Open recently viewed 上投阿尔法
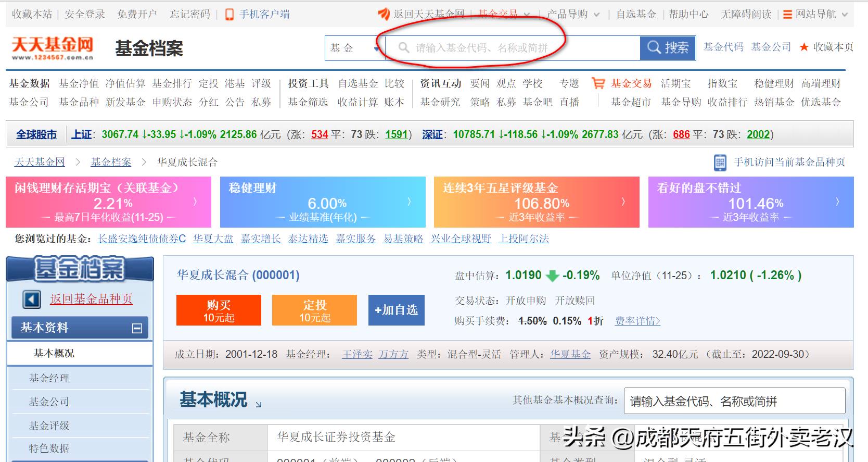 point(524,239)
